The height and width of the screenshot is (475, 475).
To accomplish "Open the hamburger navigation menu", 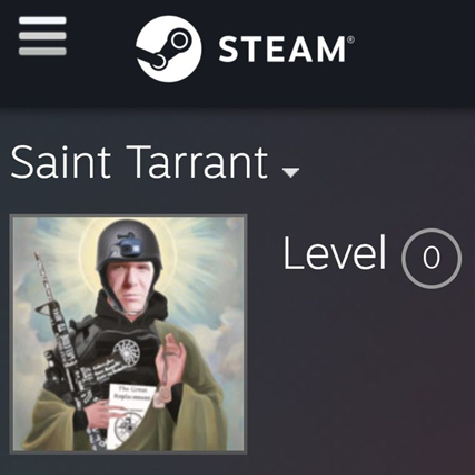I will click(43, 36).
